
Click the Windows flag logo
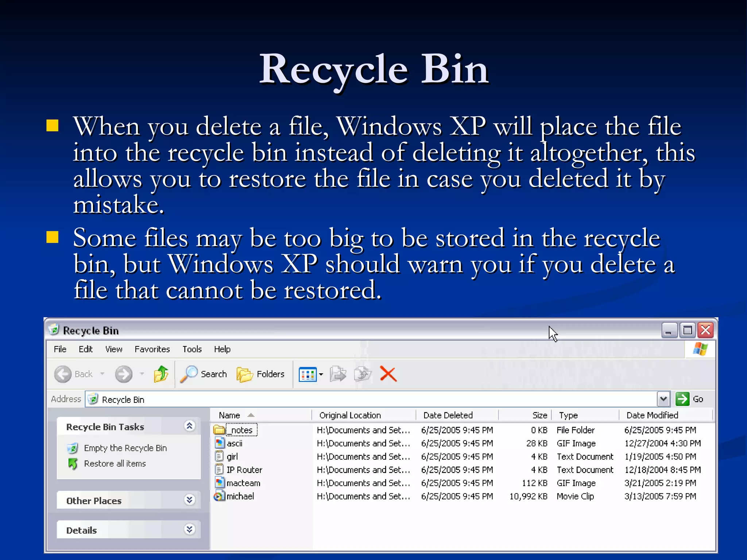700,349
